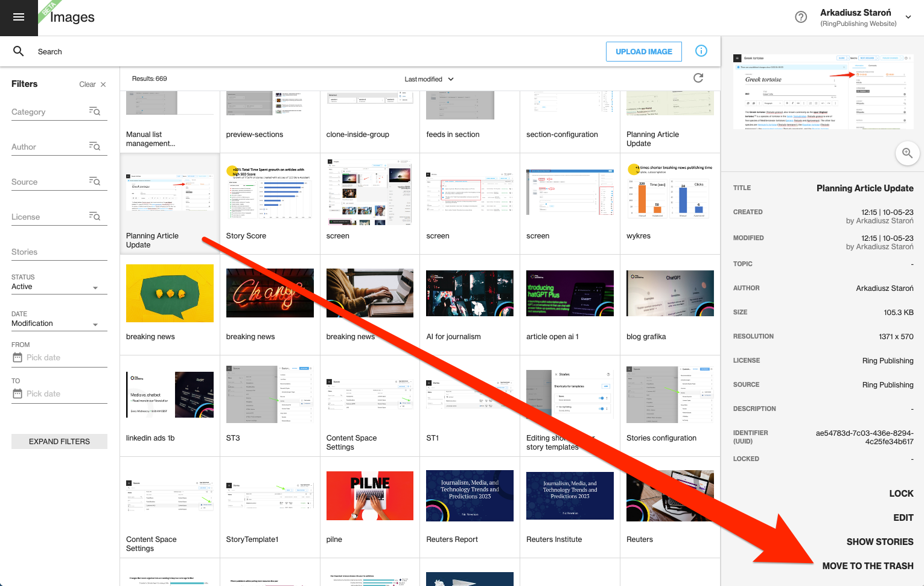The image size is (924, 586).
Task: Open the Author filter picker icon
Action: click(x=95, y=146)
